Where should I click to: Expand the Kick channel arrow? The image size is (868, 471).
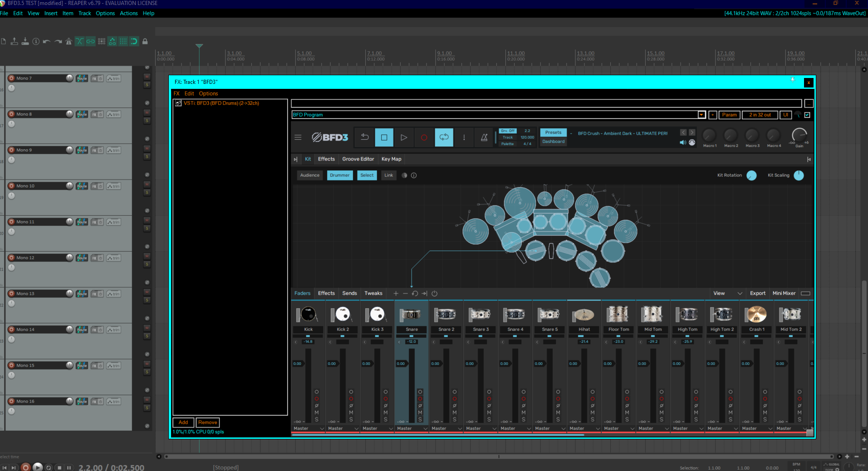(x=296, y=342)
